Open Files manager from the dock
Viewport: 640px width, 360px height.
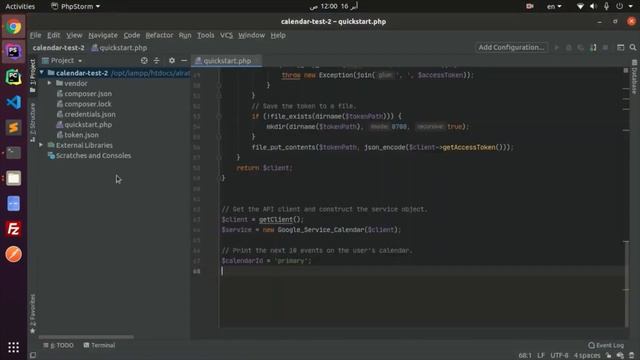coord(13,178)
